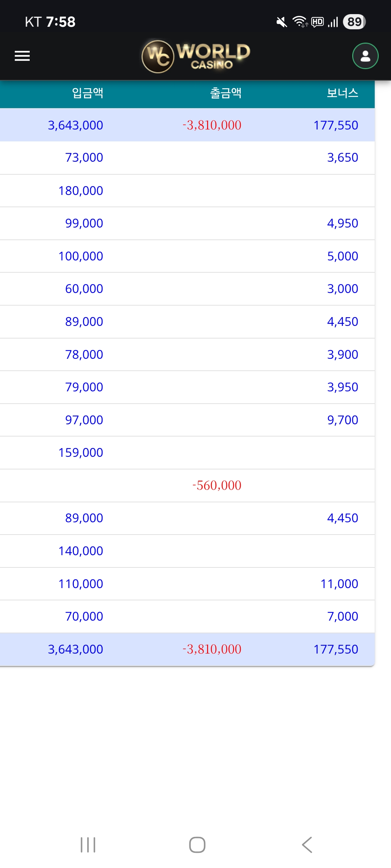Open the user profile icon
This screenshot has width=391, height=868.
click(365, 56)
